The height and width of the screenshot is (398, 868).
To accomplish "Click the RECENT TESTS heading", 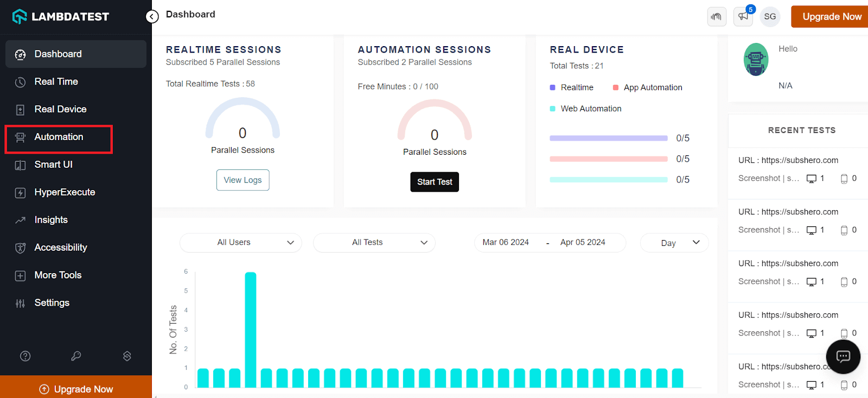I will pyautogui.click(x=802, y=130).
